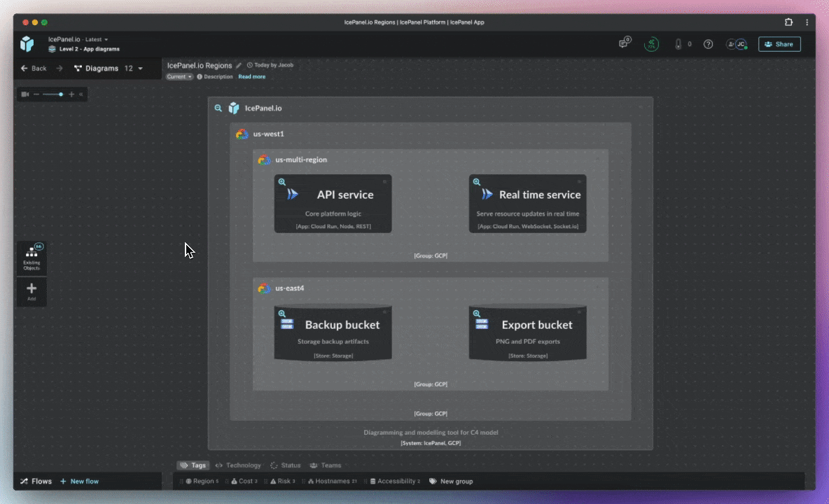Click the green 77% score indicator

(x=651, y=44)
